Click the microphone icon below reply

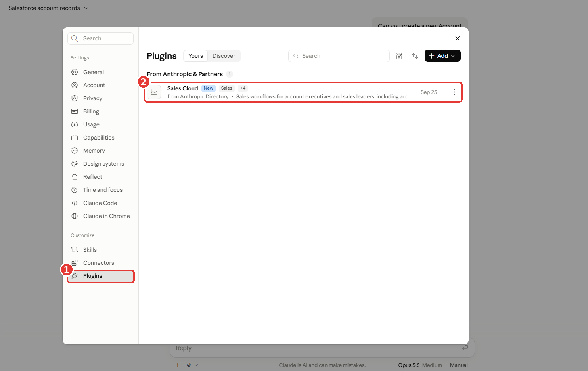pos(189,365)
